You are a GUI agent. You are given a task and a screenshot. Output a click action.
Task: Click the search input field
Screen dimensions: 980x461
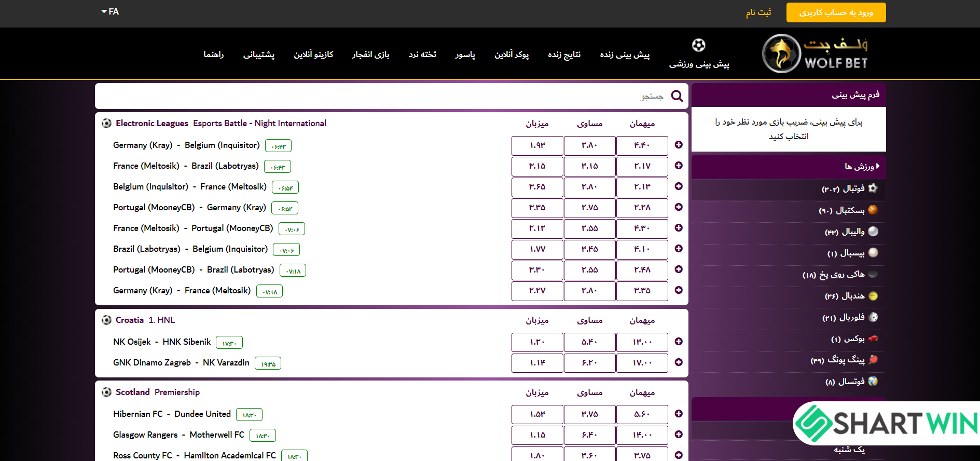[392, 96]
